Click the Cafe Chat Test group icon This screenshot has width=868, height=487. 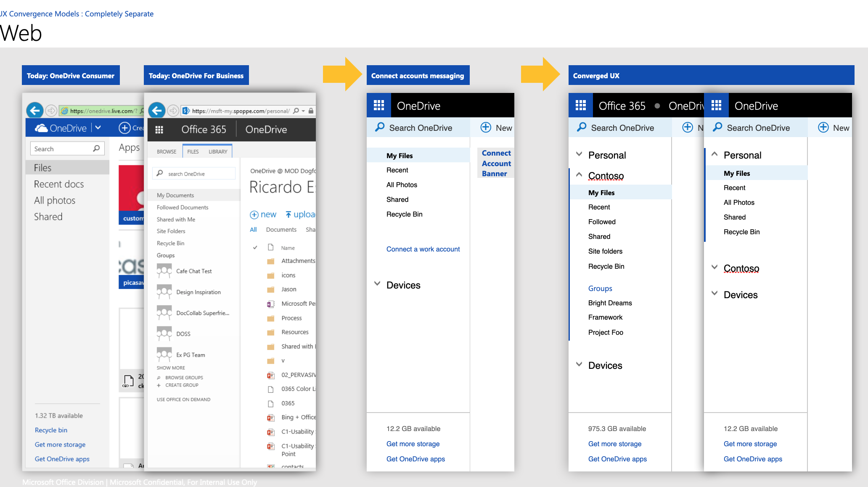(x=164, y=271)
